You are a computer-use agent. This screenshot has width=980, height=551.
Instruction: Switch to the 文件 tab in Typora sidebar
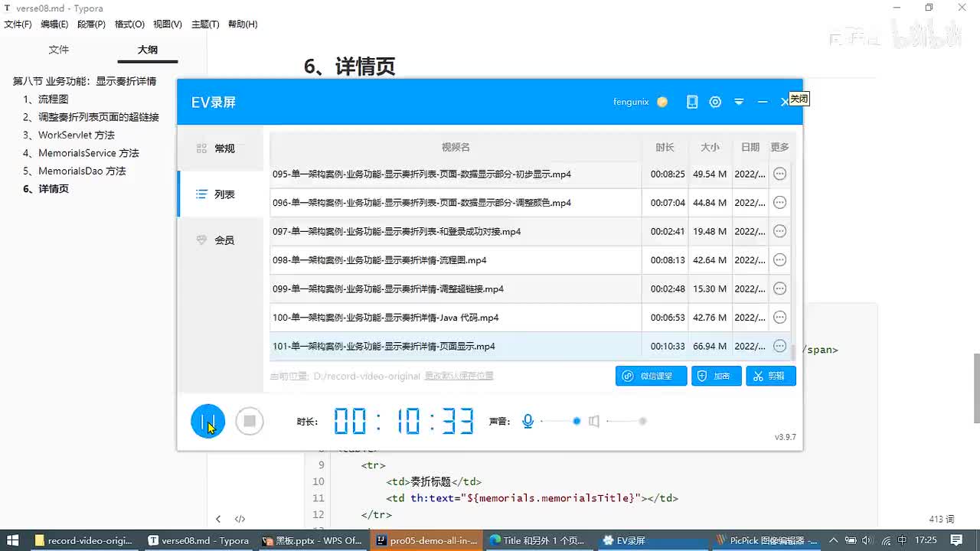59,50
